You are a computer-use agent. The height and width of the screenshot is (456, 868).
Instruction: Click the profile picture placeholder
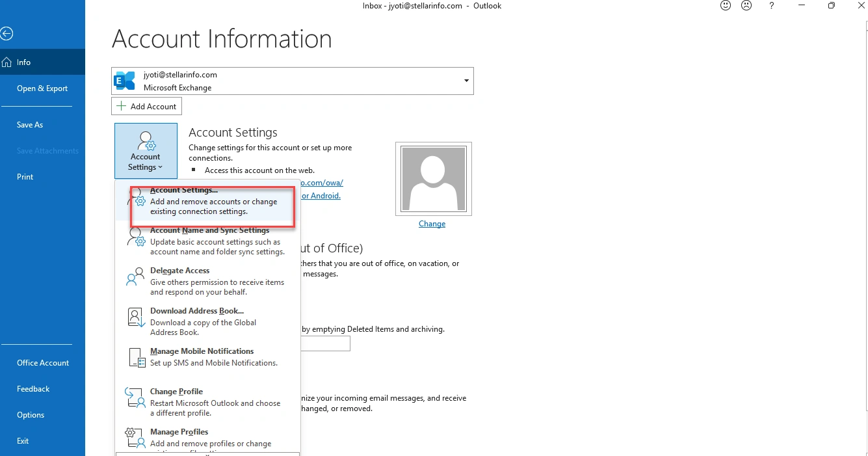click(x=433, y=178)
